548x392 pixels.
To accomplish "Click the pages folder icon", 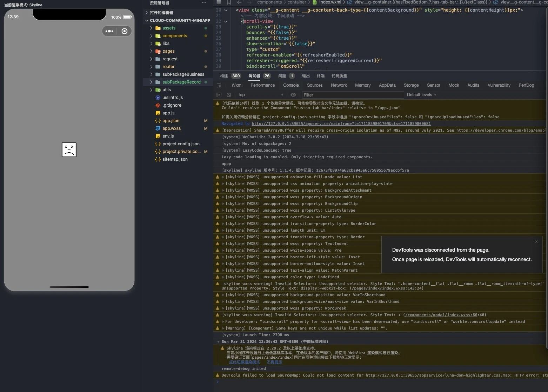I will point(158,51).
